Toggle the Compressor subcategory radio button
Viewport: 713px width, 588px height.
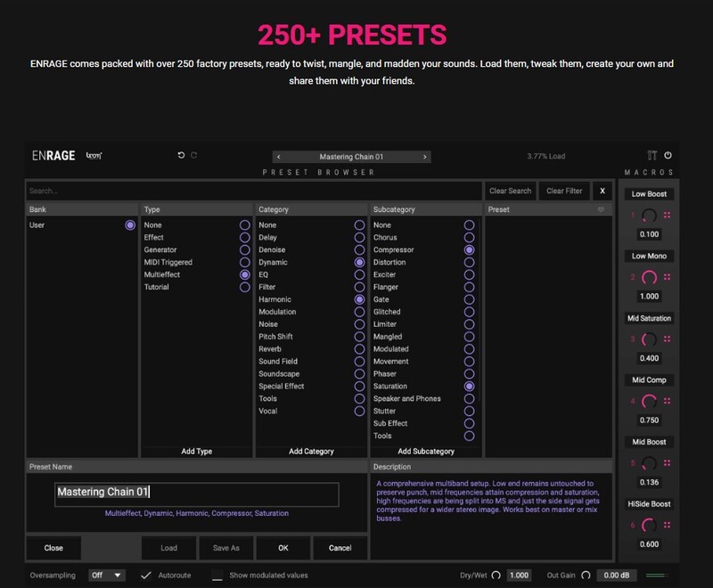pyautogui.click(x=470, y=250)
